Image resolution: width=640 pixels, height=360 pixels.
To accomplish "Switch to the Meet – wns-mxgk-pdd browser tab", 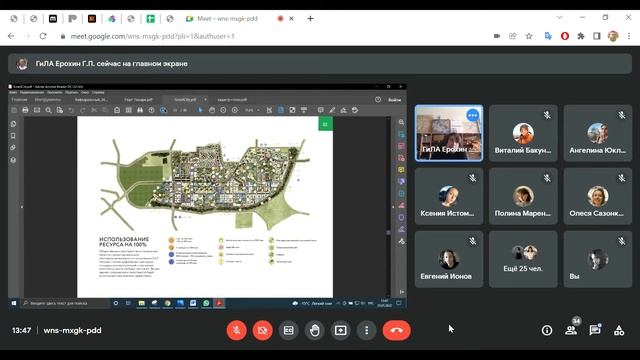I will tap(228, 19).
